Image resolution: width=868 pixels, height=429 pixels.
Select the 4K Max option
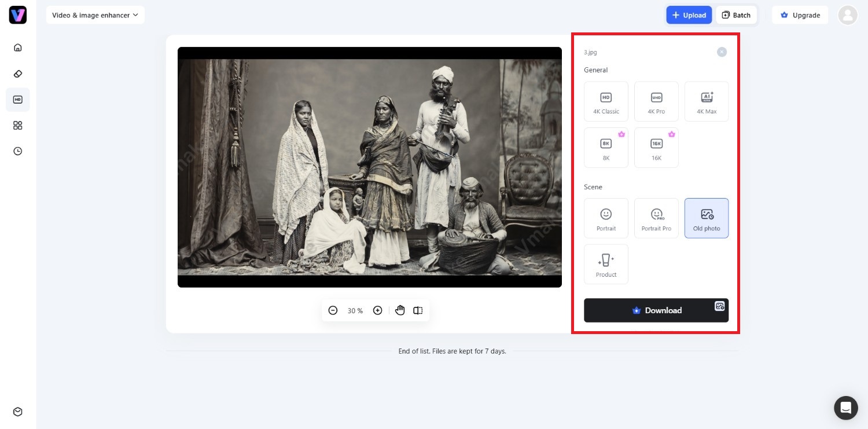click(707, 101)
